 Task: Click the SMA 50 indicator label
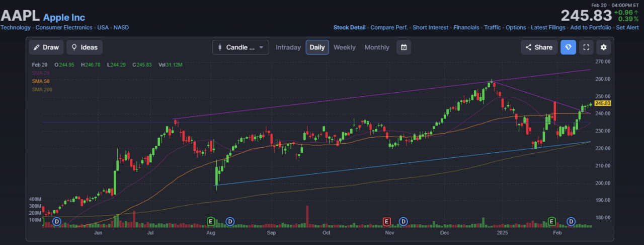41,81
